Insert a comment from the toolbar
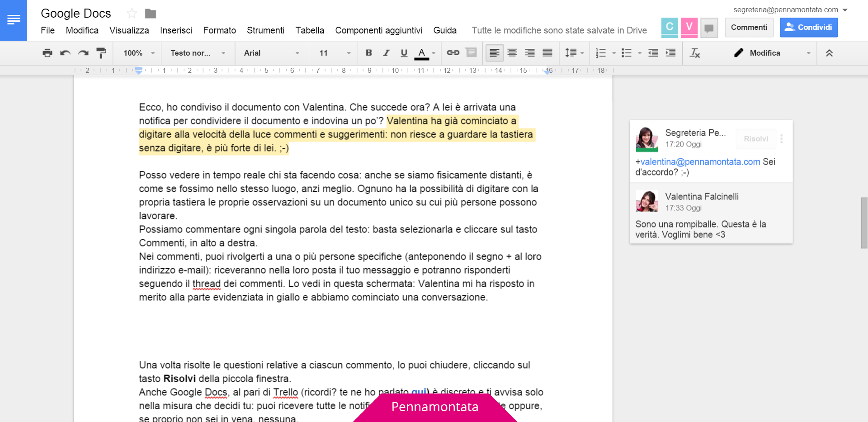Screen dimensions: 868x422 (x=471, y=53)
